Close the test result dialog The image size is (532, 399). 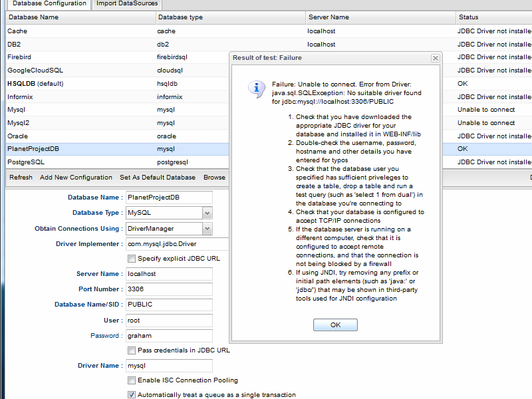coord(436,58)
